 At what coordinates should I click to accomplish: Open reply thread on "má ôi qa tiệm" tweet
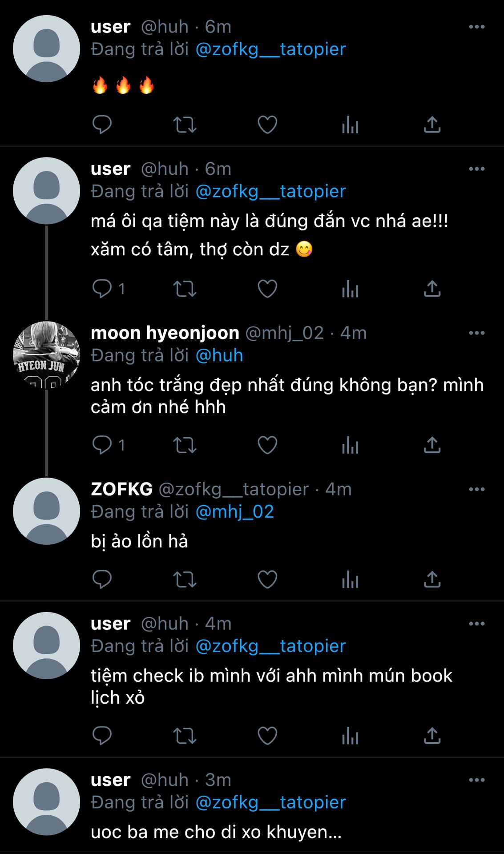point(102,289)
